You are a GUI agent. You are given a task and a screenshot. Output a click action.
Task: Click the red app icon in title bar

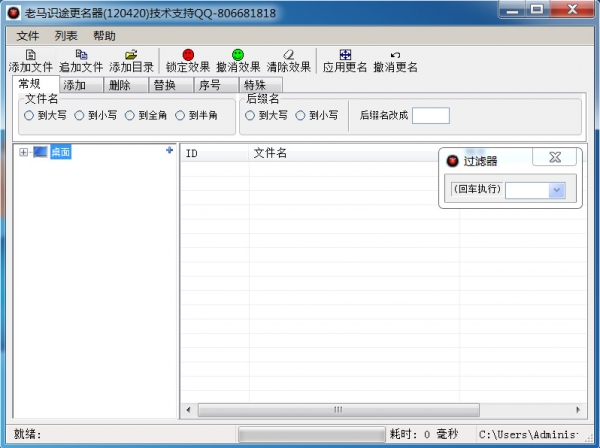click(x=14, y=13)
